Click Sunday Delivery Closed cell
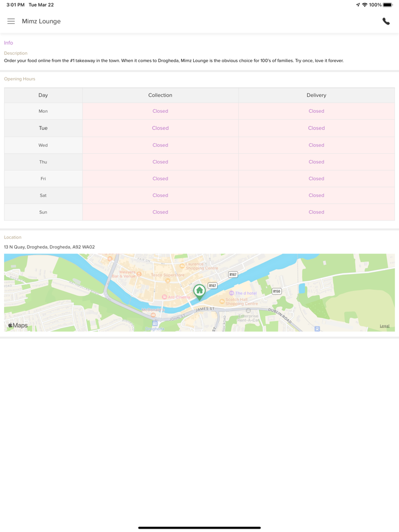 [x=316, y=212]
